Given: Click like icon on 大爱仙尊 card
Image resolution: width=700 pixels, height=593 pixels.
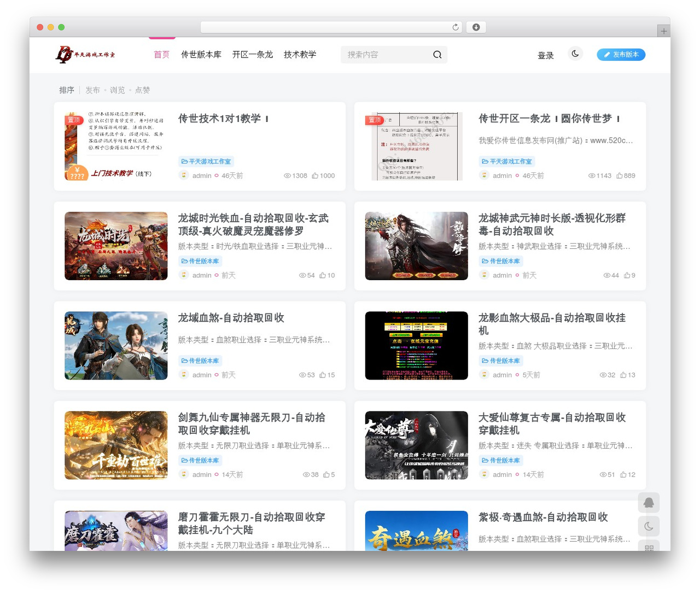Looking at the screenshot, I should [x=623, y=474].
